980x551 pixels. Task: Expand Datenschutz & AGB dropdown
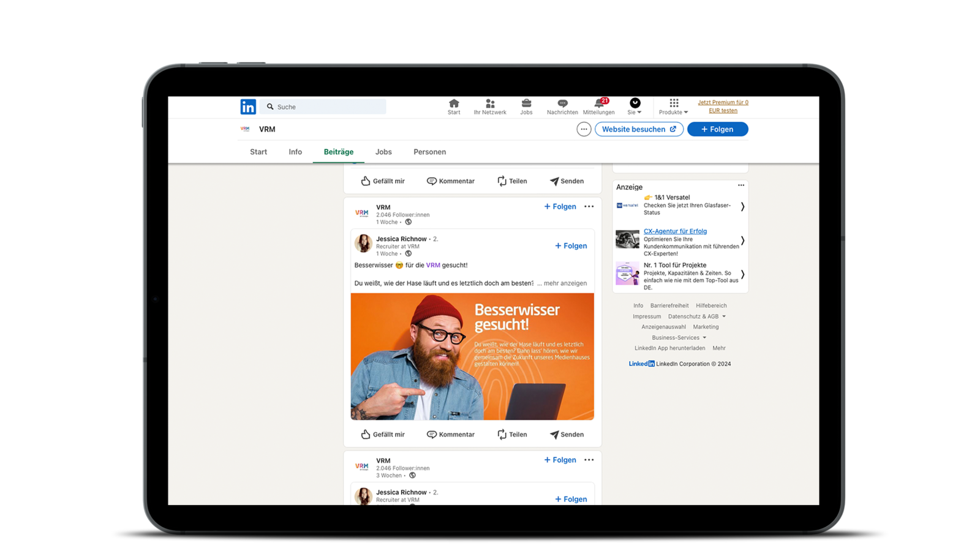point(696,317)
